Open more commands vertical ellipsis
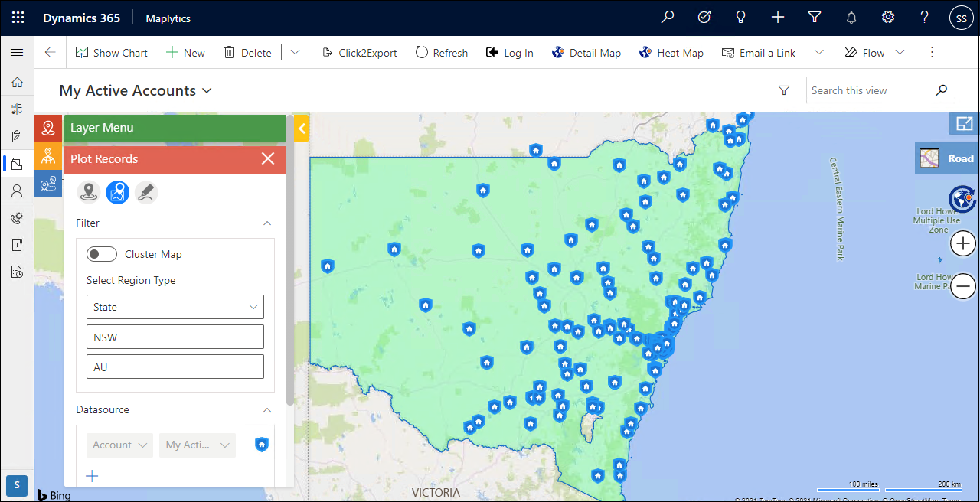Viewport: 980px width, 502px height. 932,53
